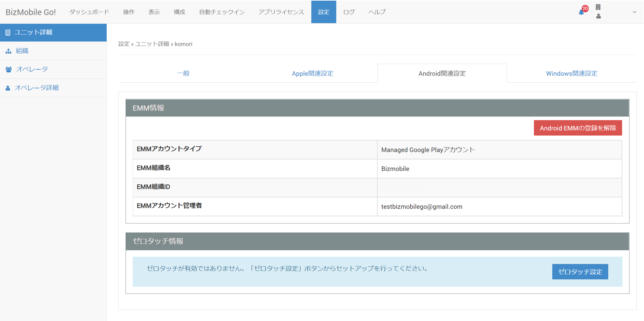Click the Android EMMの登録を解除 button
This screenshot has width=644, height=321.
(578, 128)
